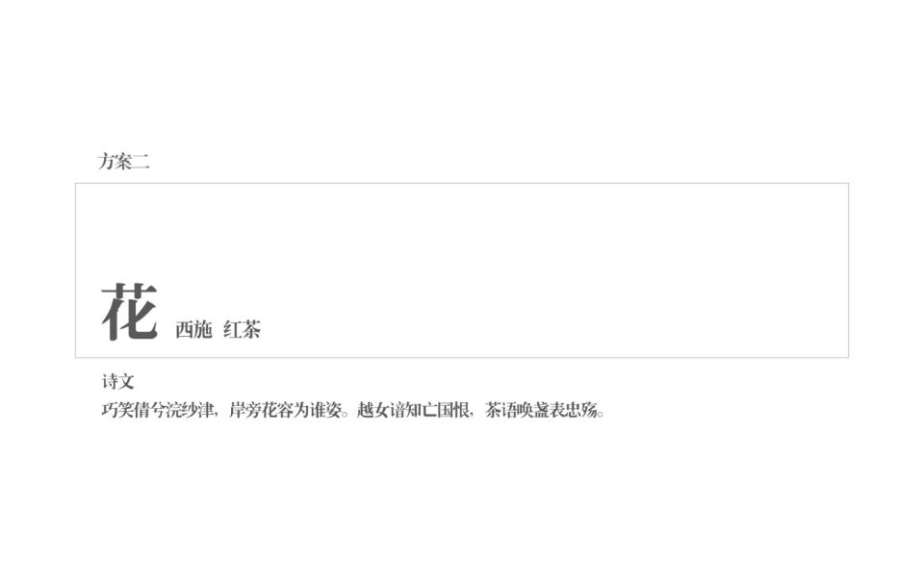Click the 文 character in 诗文
This screenshot has width=924, height=585.
point(126,382)
